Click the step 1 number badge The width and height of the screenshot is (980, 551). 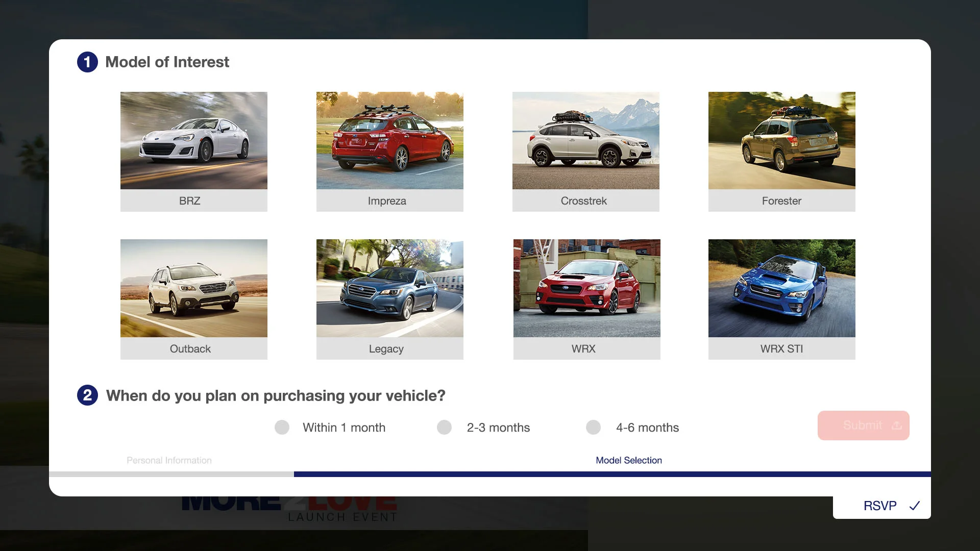pos(87,62)
